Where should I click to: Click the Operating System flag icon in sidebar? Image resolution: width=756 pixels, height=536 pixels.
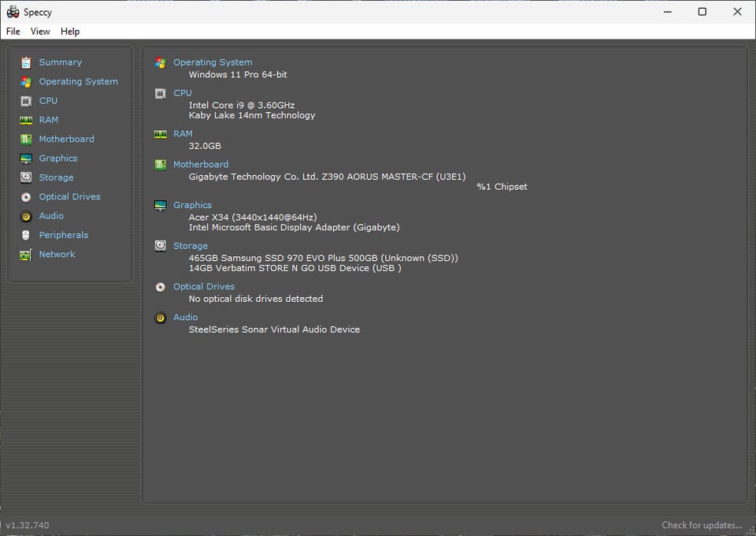[26, 82]
